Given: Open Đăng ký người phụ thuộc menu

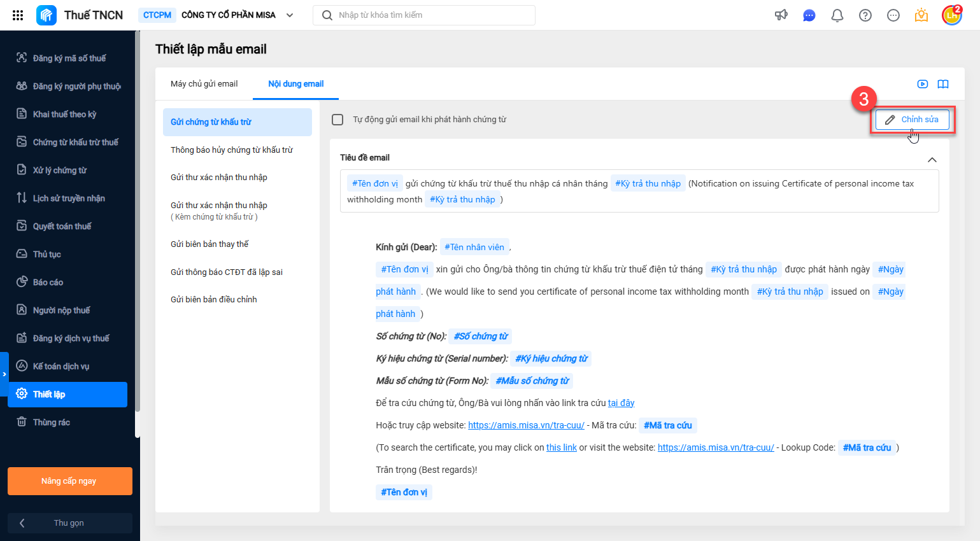Looking at the screenshot, I should coord(67,86).
